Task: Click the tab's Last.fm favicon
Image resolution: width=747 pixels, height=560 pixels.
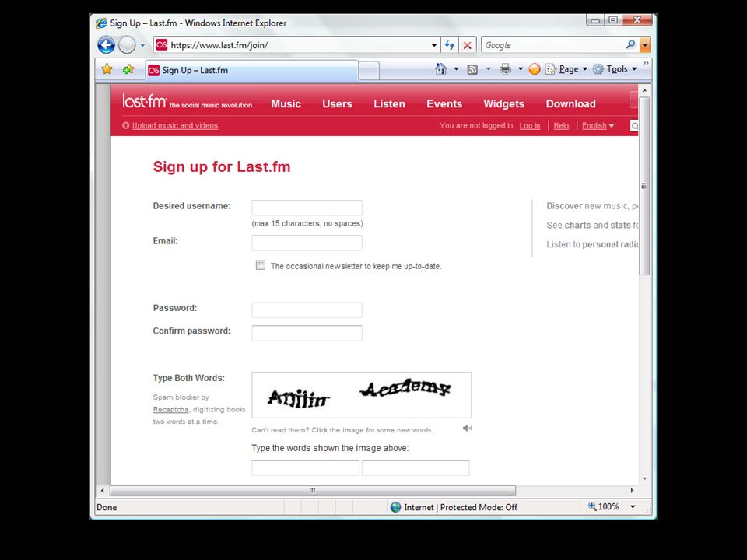Action: pos(153,71)
